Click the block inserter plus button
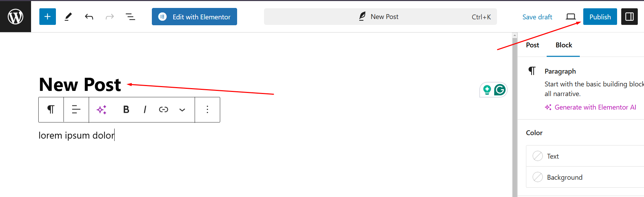 (x=48, y=17)
